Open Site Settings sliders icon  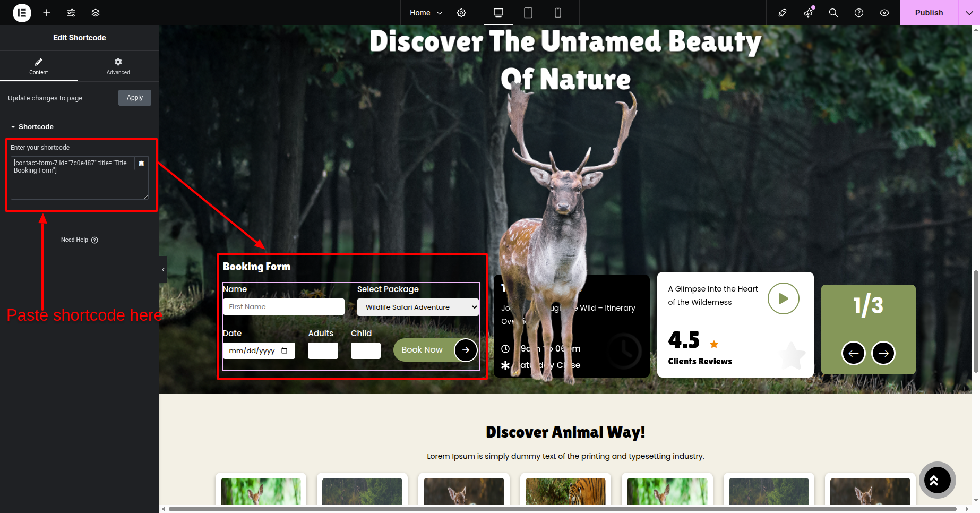click(x=71, y=13)
